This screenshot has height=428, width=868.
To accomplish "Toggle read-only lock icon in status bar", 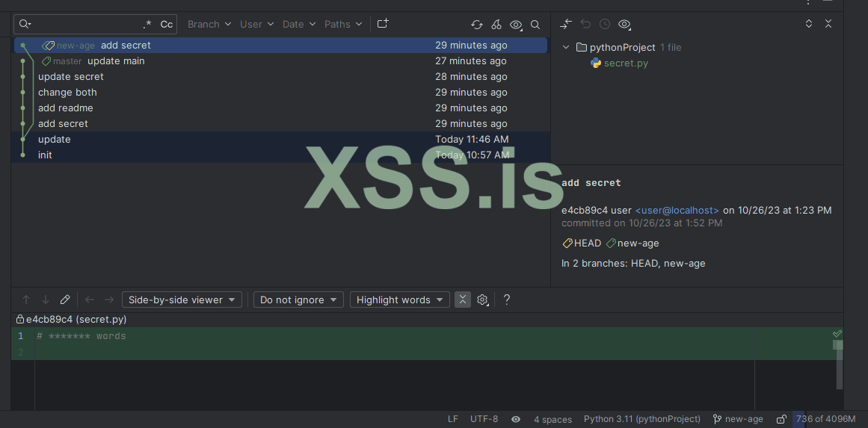I will point(781,419).
